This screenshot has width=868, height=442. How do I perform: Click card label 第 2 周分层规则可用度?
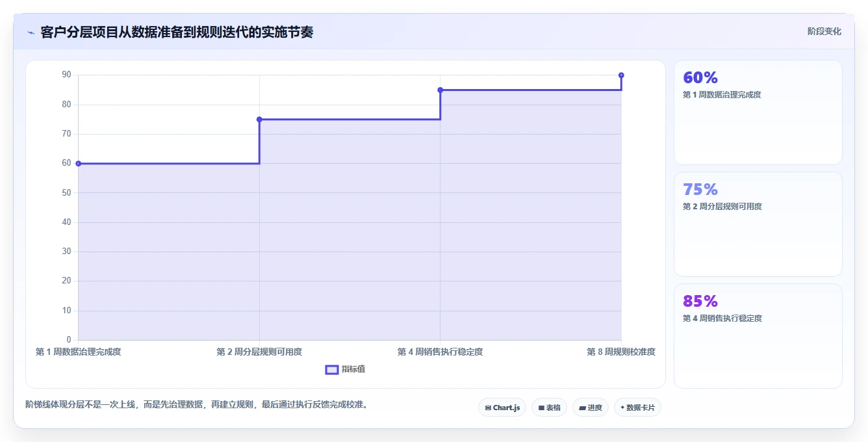coord(722,207)
